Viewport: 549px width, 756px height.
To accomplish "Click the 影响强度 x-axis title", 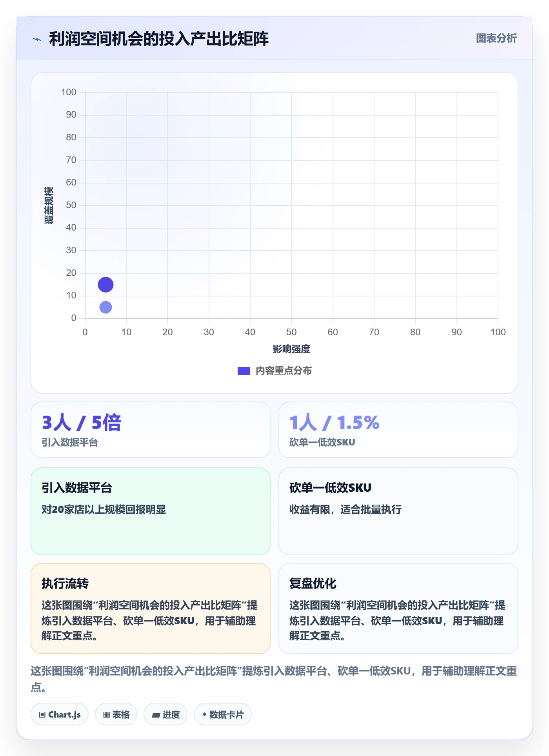I will pyautogui.click(x=291, y=349).
